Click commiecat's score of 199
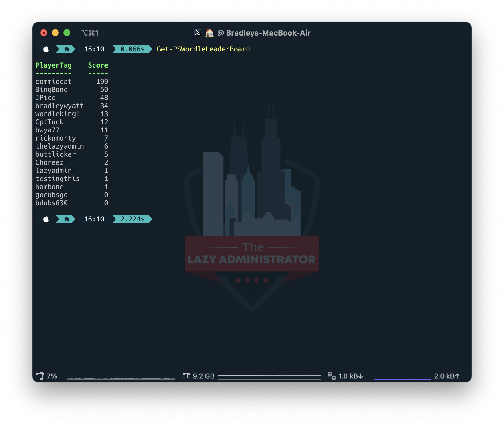The width and height of the screenshot is (504, 425). (102, 82)
